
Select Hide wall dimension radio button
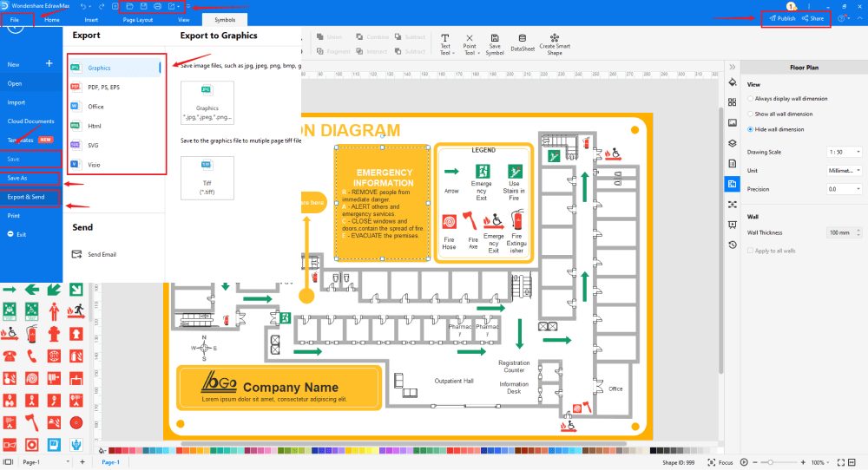[750, 129]
